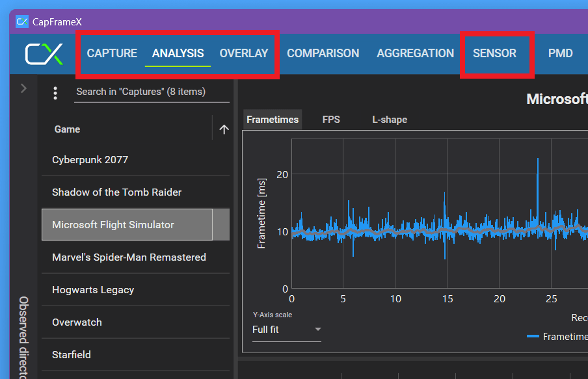Screen dimensions: 588x379
Task: Click the CapFrameX CX logo in the navigation bar
Action: tap(44, 54)
